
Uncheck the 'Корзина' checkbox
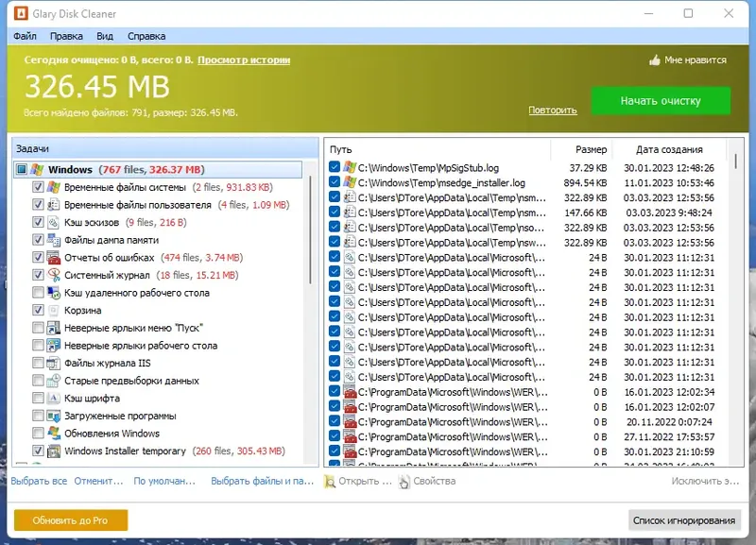[38, 311]
